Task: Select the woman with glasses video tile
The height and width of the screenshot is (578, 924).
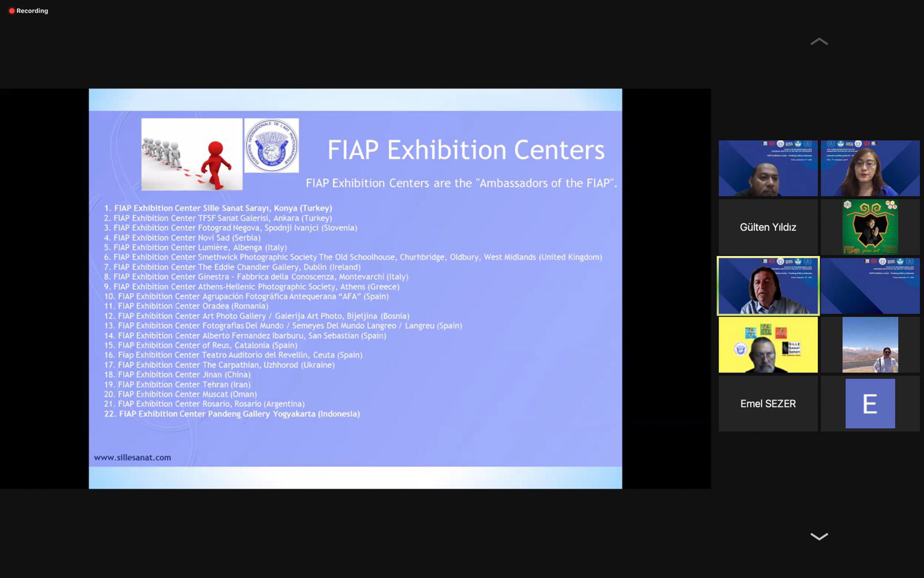Action: click(870, 168)
